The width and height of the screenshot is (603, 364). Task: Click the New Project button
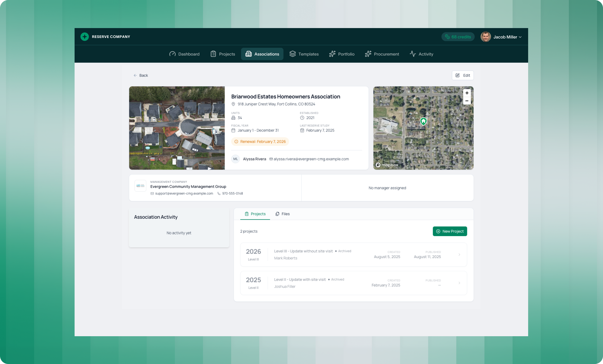point(450,231)
